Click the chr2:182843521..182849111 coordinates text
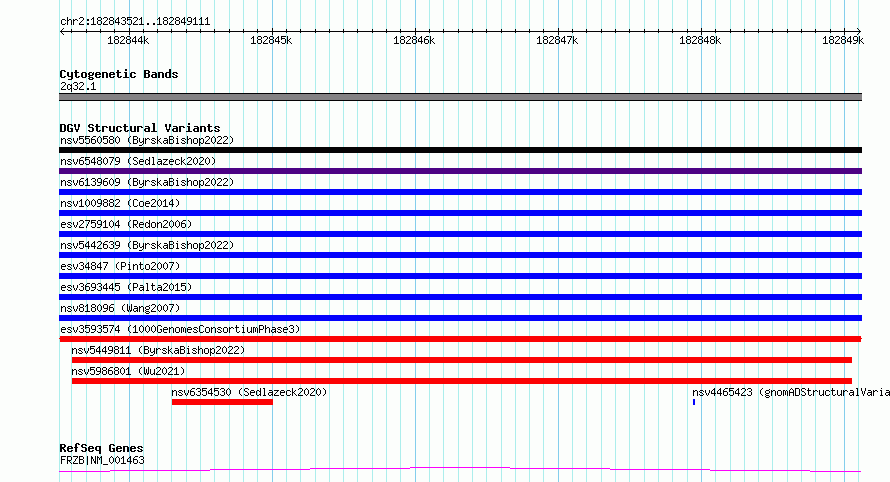 [x=135, y=22]
